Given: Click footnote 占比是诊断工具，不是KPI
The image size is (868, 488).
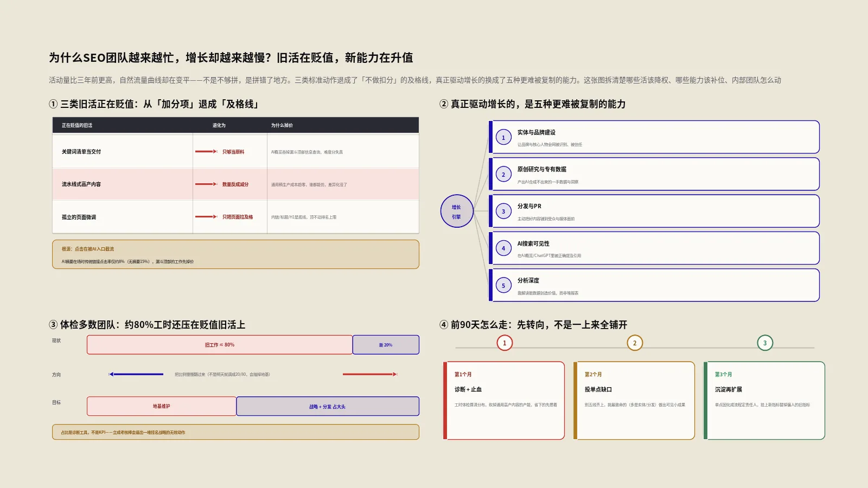Looking at the screenshot, I should [123, 433].
